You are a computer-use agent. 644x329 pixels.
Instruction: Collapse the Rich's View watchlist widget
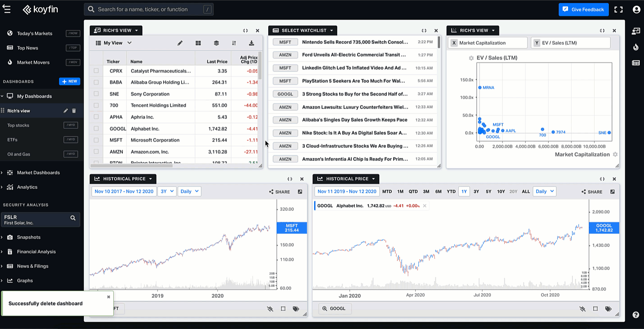245,31
